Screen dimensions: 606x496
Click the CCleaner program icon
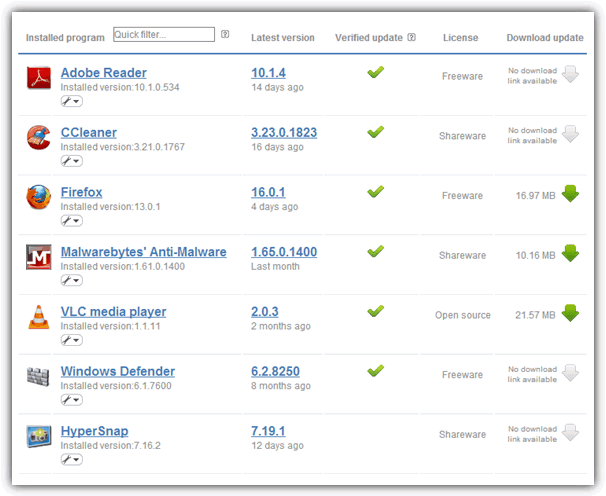point(39,137)
